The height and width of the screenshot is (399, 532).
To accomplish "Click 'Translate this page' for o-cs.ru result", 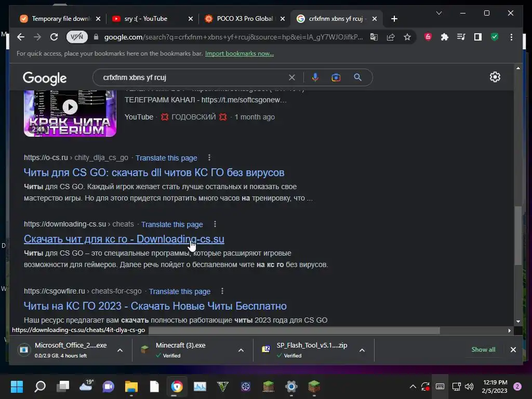I will coord(166,158).
